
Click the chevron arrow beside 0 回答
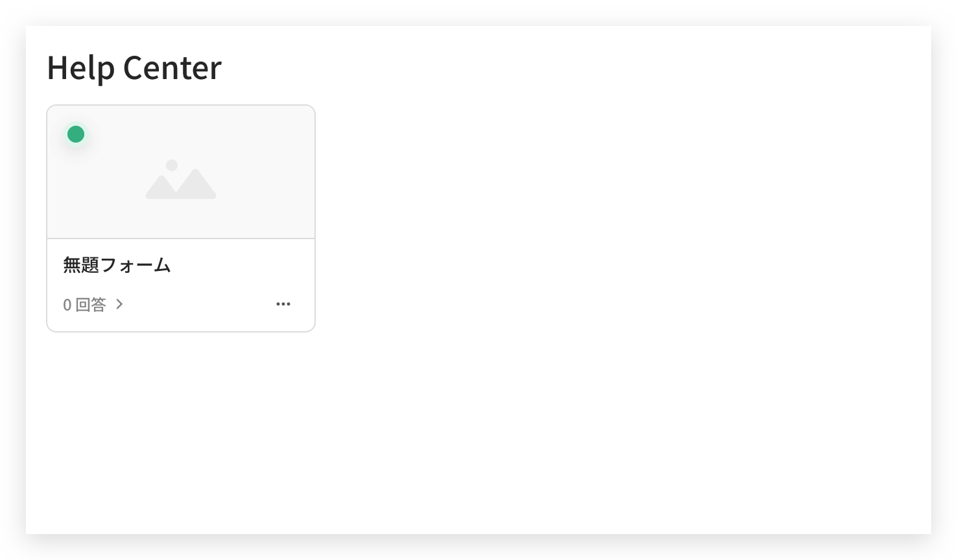click(x=119, y=304)
